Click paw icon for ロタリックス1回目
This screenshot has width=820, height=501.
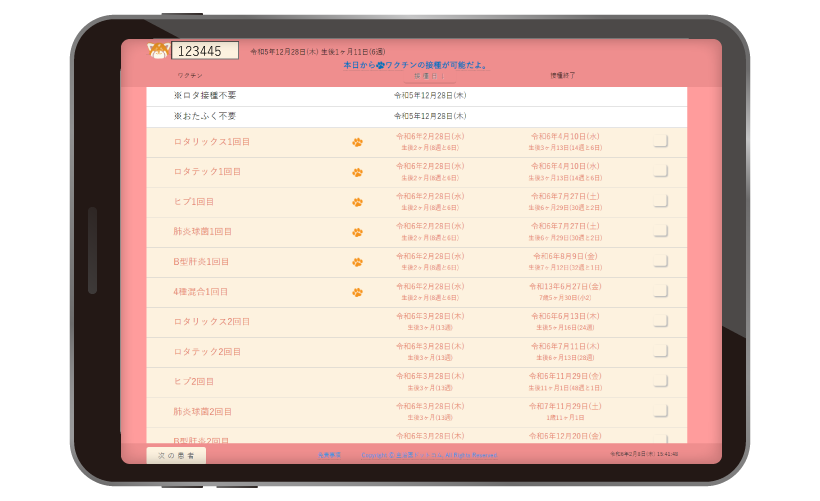click(357, 142)
